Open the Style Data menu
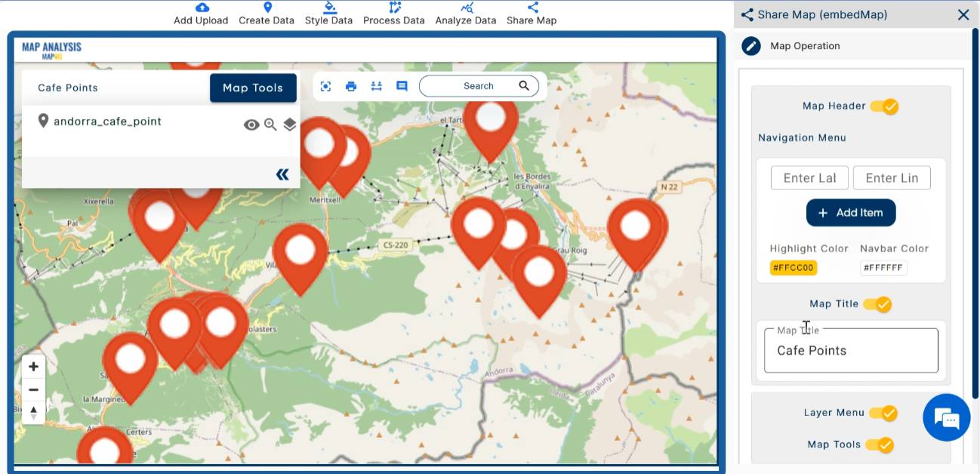Screen dimensions: 980x474 click(x=328, y=14)
